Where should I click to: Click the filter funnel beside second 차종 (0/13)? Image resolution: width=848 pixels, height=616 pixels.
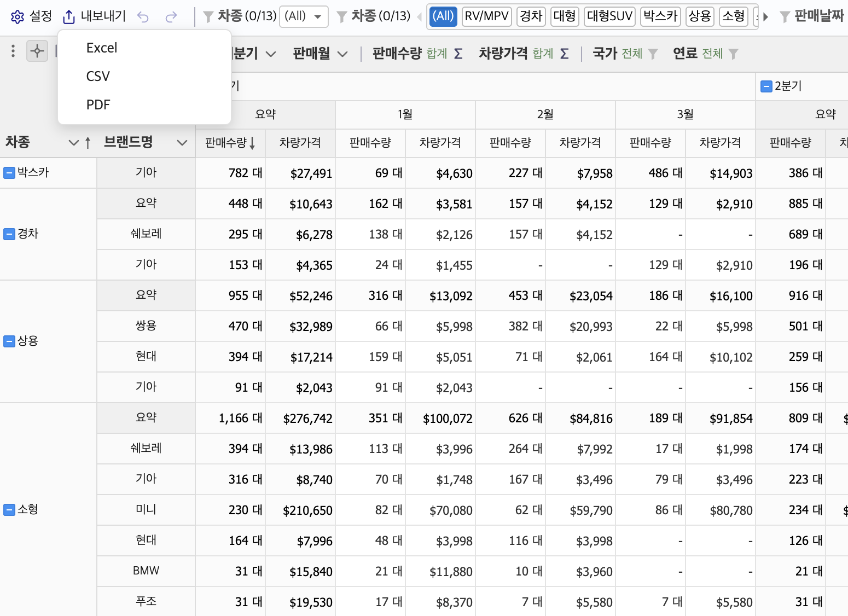[x=342, y=17]
